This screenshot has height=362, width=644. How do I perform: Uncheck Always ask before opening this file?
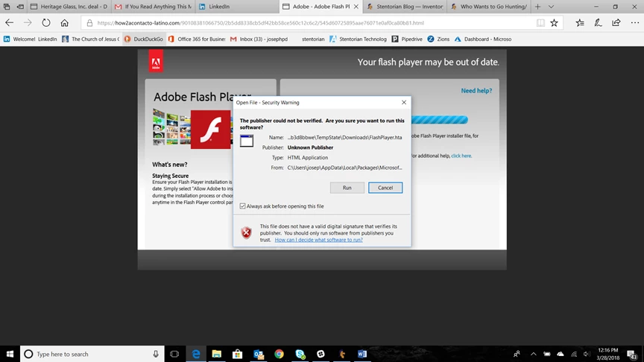(x=243, y=206)
